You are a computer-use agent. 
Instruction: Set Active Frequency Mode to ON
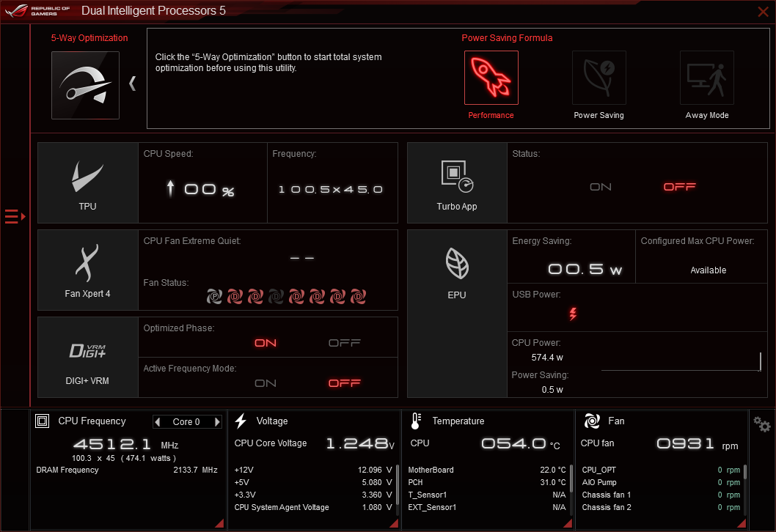click(266, 383)
